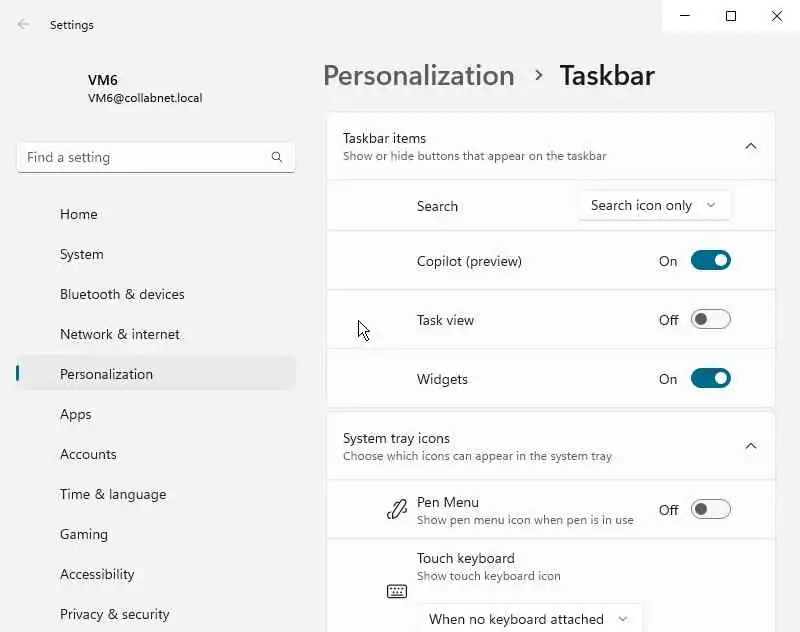Open Network & internet settings
Viewport: 800px width, 632px height.
coord(120,334)
